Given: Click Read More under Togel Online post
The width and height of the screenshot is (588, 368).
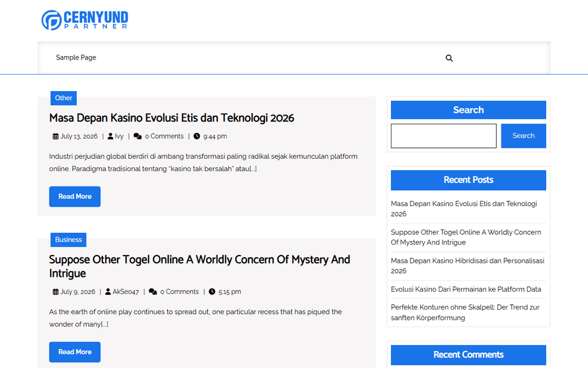Looking at the screenshot, I should [x=75, y=352].
